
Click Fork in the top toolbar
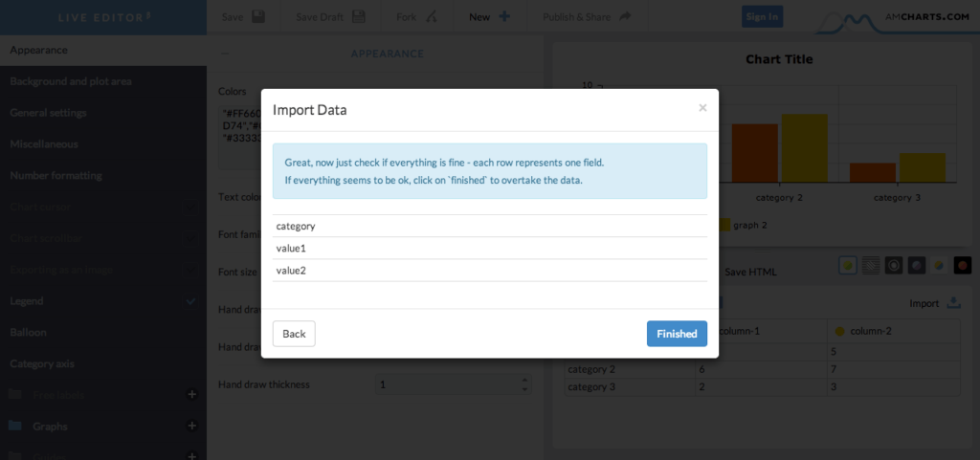(406, 17)
